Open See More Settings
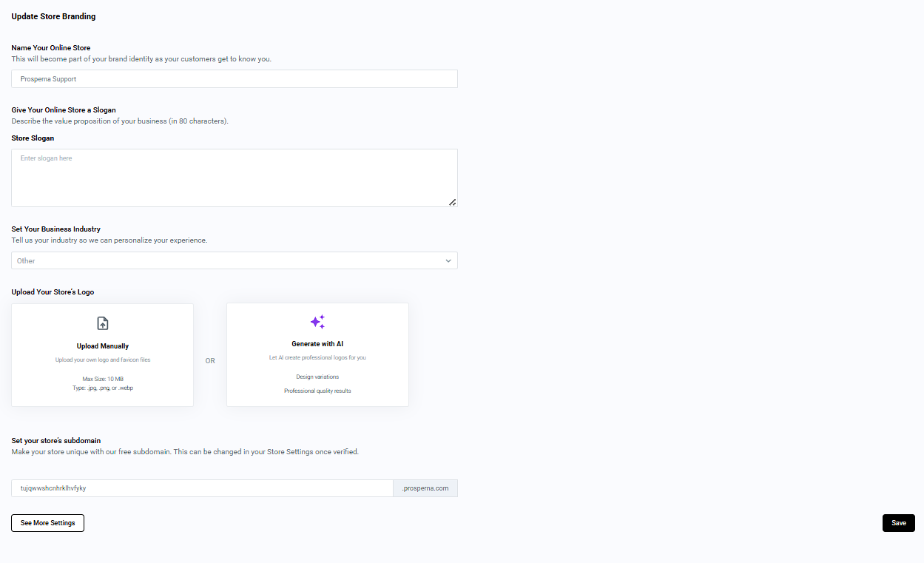924x563 pixels. point(47,523)
